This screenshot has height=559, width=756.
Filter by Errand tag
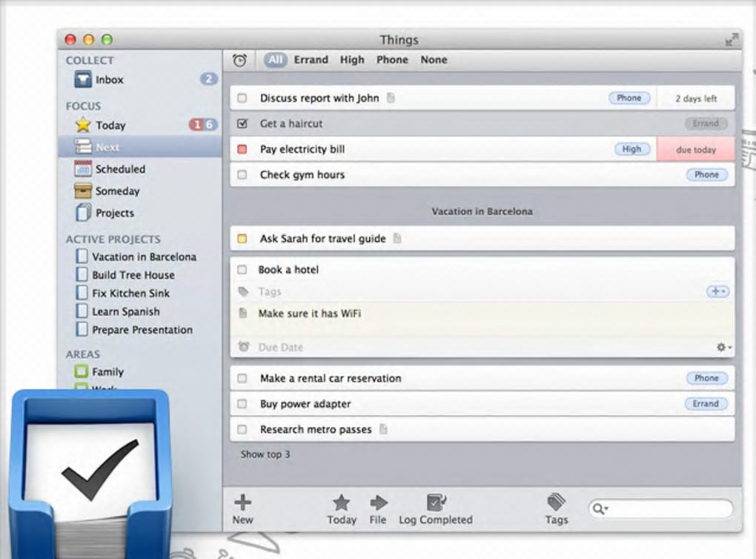[311, 60]
